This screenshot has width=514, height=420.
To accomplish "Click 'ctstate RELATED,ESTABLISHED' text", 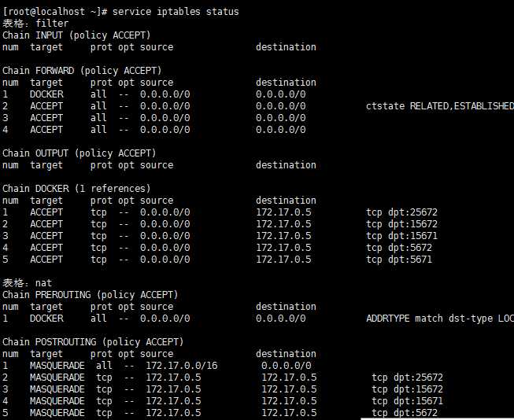I will coord(440,106).
